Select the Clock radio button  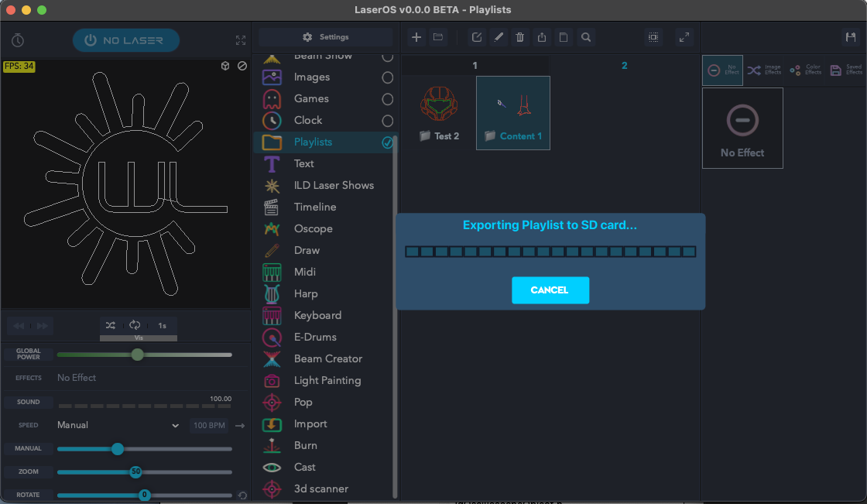point(388,121)
